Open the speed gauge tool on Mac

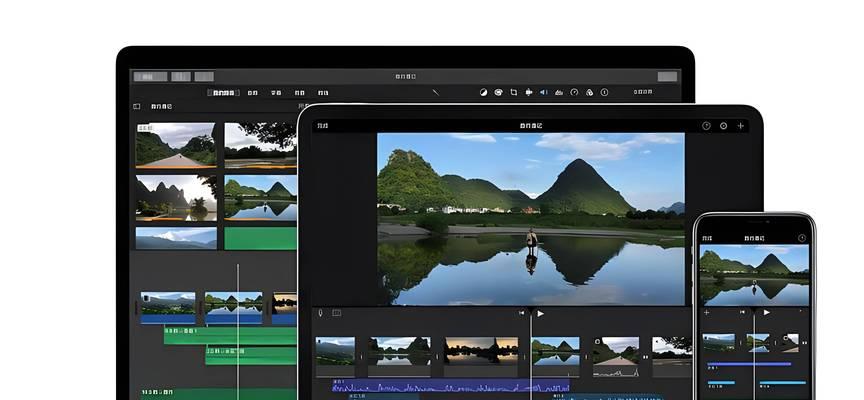[574, 93]
